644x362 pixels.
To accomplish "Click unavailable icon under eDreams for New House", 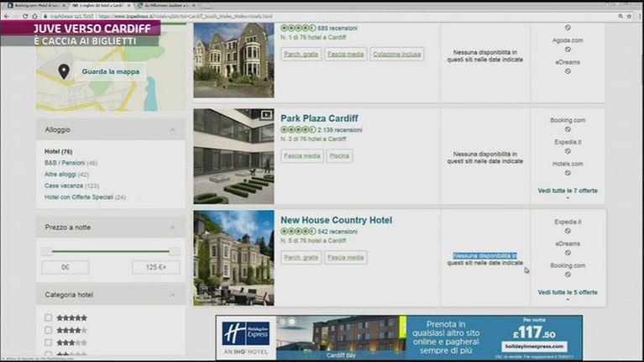I will (x=568, y=253).
